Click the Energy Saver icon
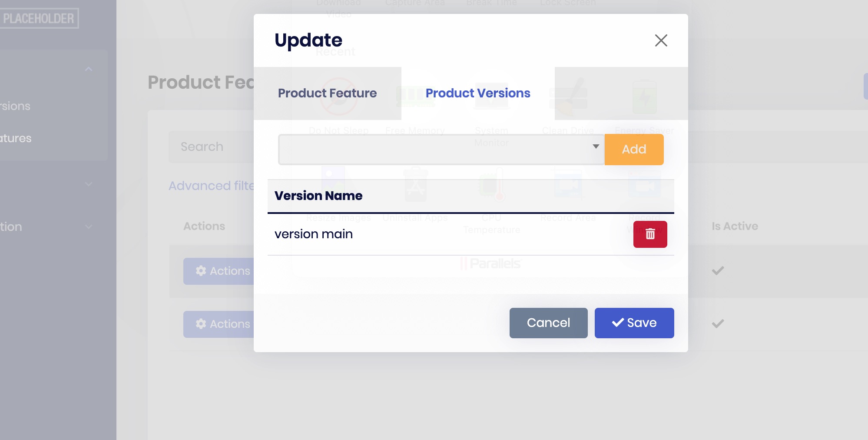 coord(645,97)
